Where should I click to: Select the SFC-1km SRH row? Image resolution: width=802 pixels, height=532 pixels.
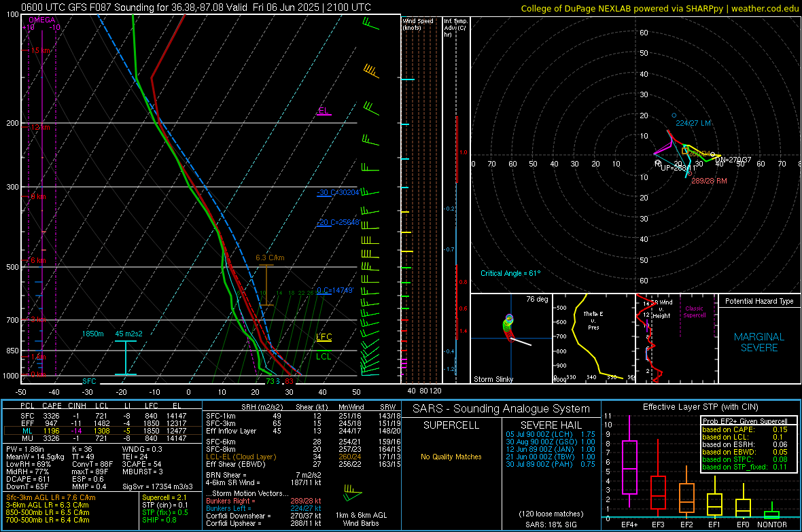pos(303,416)
